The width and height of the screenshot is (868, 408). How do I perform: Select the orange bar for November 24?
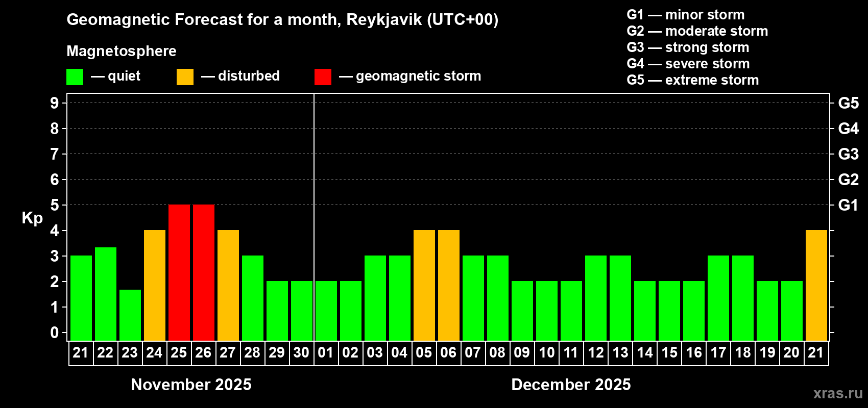coord(154,285)
